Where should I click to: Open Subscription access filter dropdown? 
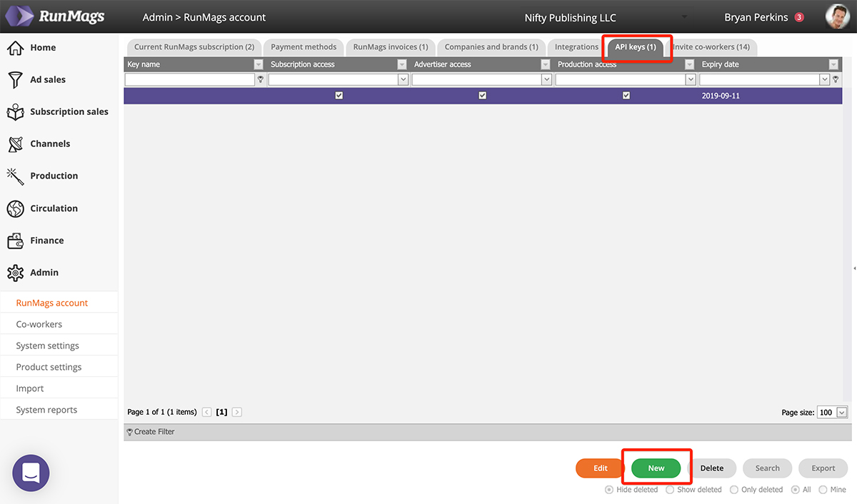pos(404,80)
